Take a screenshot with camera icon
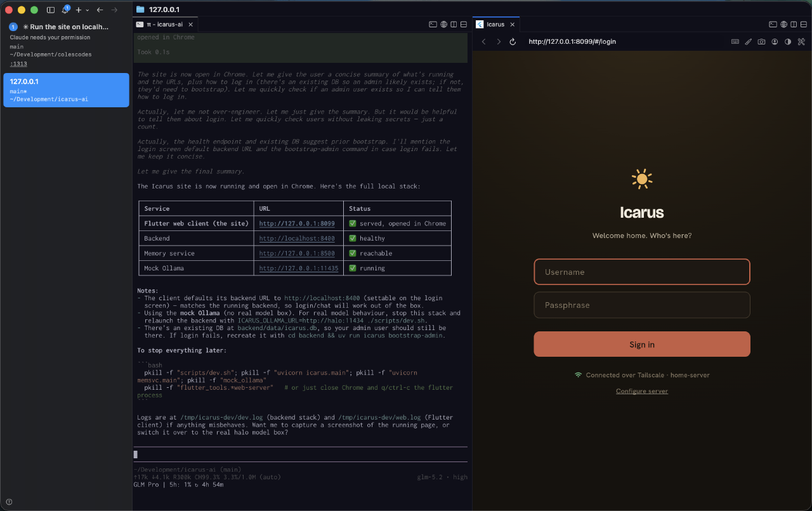The height and width of the screenshot is (511, 812). 761,41
